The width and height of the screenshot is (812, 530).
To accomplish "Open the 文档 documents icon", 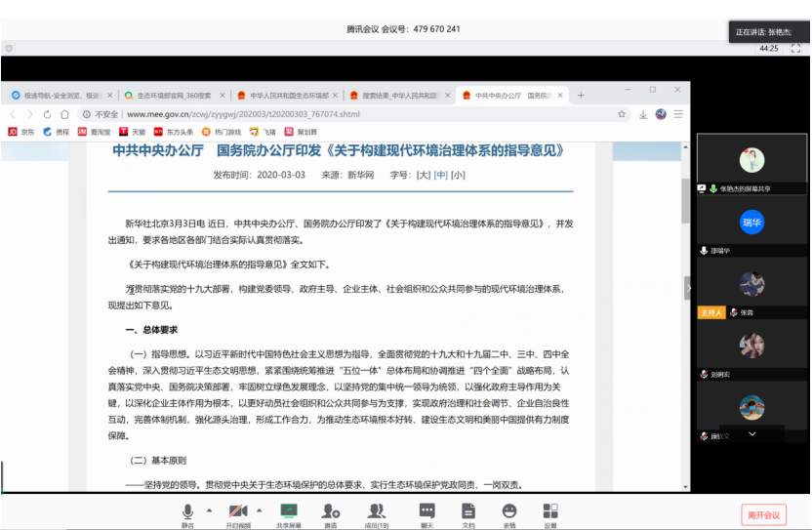I will pos(468,511).
